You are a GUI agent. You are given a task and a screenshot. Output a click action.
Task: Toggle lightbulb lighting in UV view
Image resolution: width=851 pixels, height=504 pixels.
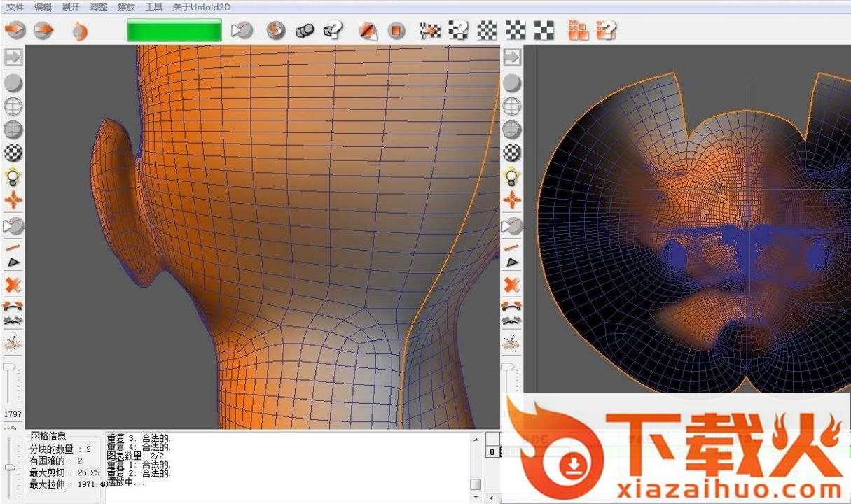click(513, 176)
